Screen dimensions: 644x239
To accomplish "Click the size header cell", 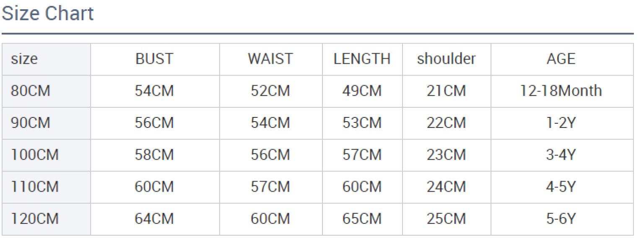I will [x=24, y=59].
